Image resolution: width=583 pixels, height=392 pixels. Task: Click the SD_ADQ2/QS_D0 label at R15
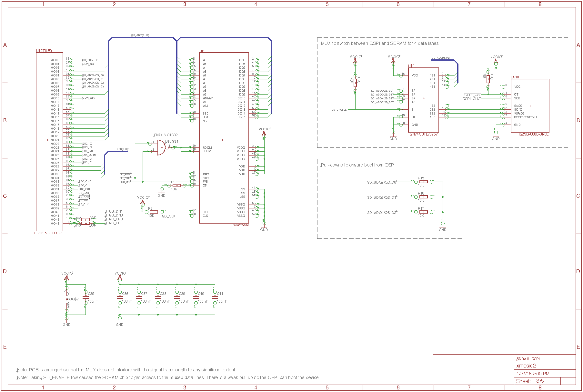(382, 182)
